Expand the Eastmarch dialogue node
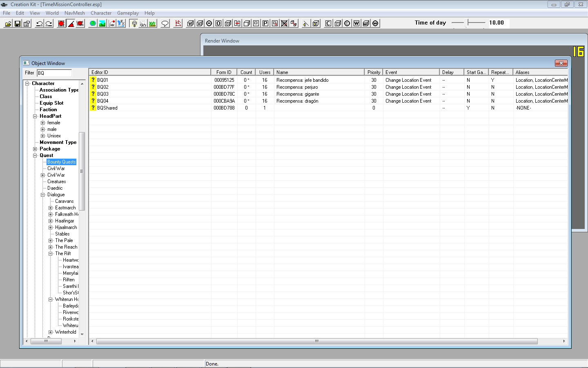The width and height of the screenshot is (588, 368). coord(51,208)
